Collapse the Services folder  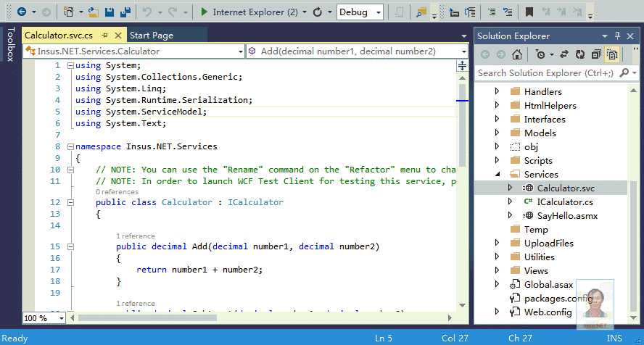point(498,175)
